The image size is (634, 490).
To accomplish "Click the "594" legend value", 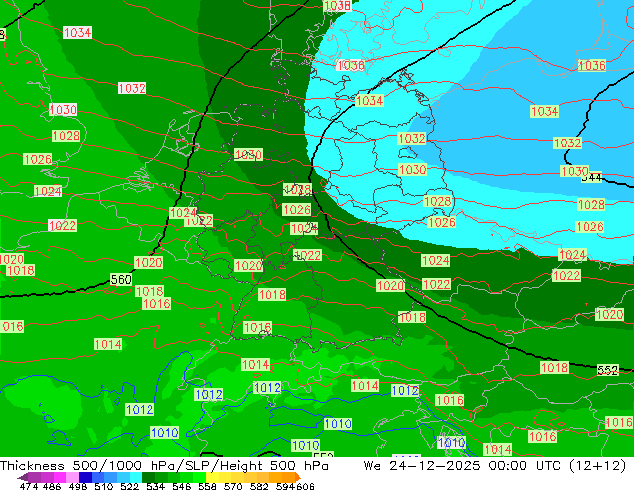I will point(285,486).
